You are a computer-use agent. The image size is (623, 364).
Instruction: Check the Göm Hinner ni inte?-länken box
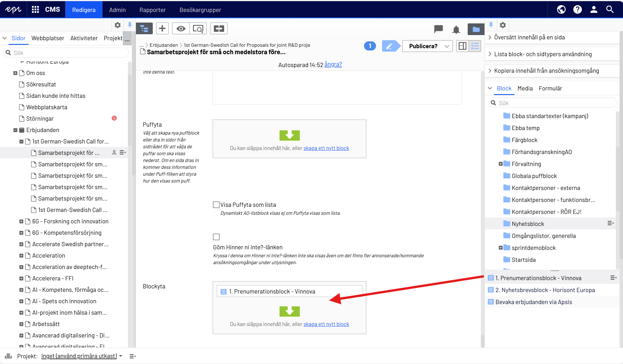click(x=216, y=237)
